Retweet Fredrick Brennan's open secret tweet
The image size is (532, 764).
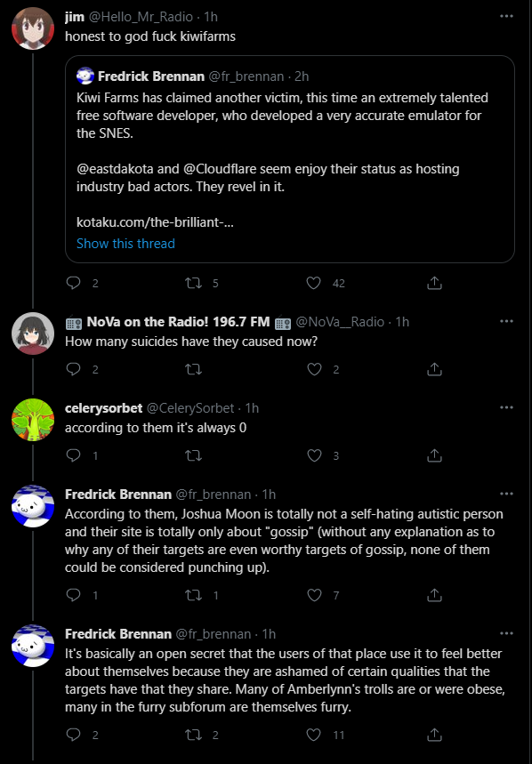coord(194,735)
